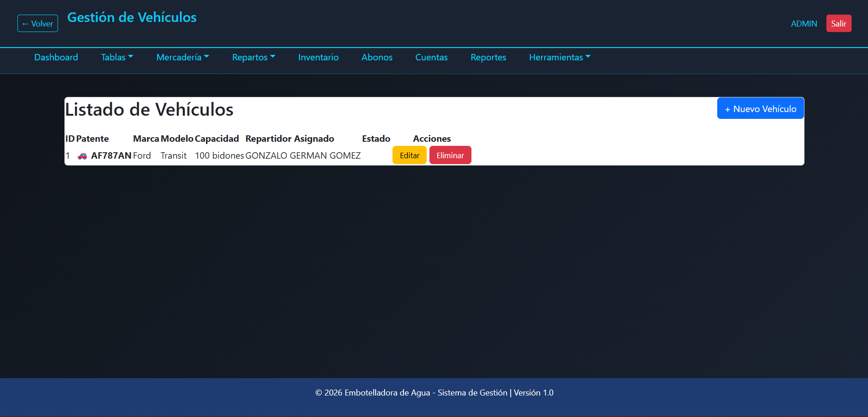This screenshot has width=868, height=417.
Task: Click the Gestión de Vehículos page title
Action: coord(132,17)
